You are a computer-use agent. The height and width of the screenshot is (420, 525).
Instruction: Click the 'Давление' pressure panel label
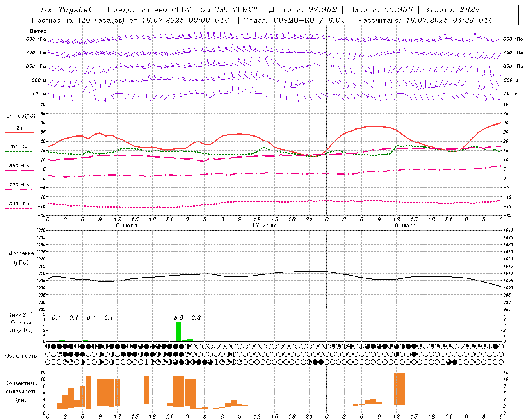click(21, 253)
